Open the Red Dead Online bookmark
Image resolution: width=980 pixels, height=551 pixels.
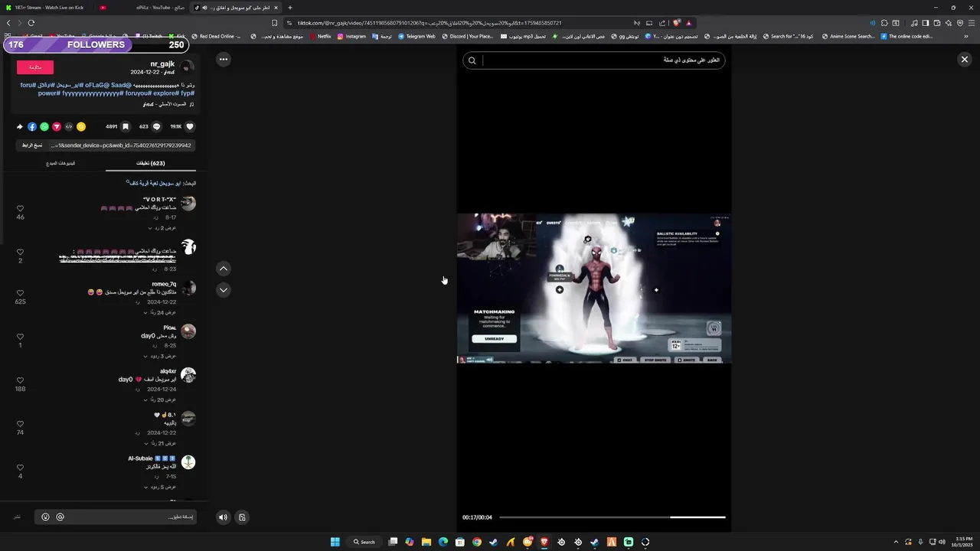(x=217, y=36)
